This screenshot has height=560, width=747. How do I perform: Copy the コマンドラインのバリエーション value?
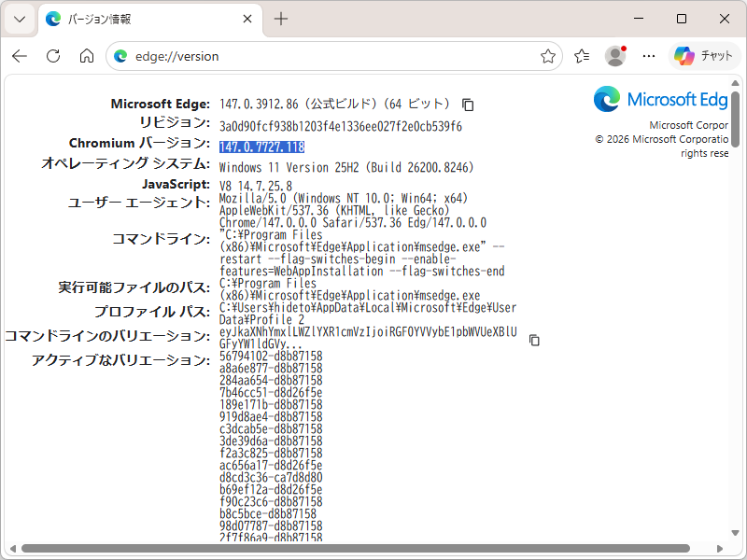(533, 341)
